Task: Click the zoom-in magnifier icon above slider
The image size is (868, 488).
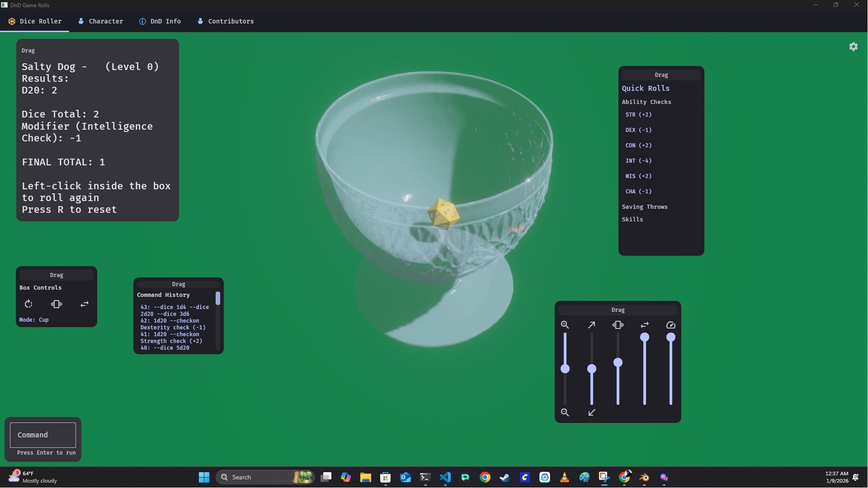Action: [x=565, y=325]
